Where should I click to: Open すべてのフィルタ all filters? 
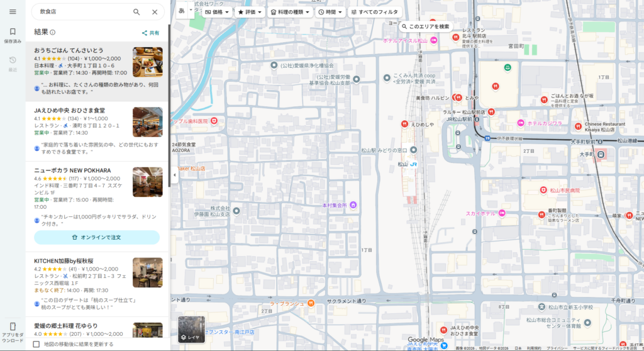click(x=375, y=12)
